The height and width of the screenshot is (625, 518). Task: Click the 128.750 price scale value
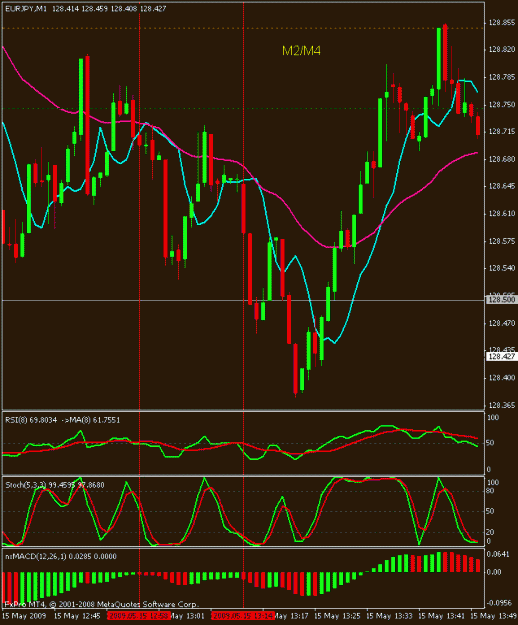click(502, 104)
